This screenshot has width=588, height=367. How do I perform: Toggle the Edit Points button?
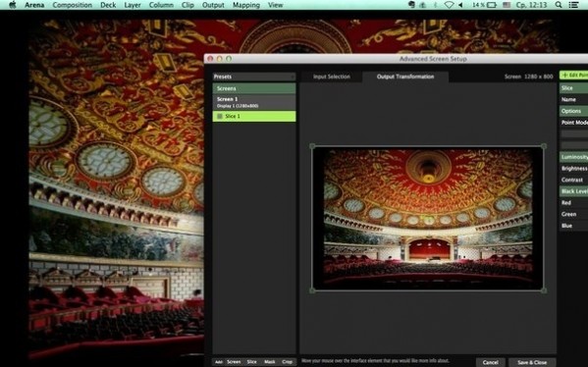click(x=573, y=76)
